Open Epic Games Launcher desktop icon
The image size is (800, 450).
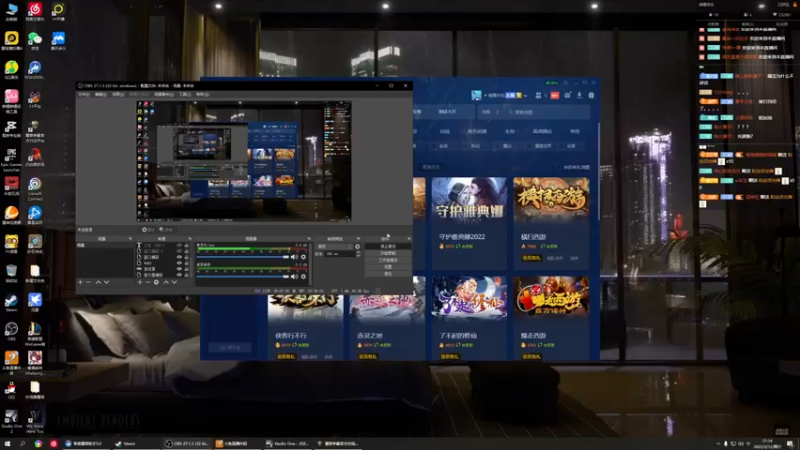[x=11, y=157]
